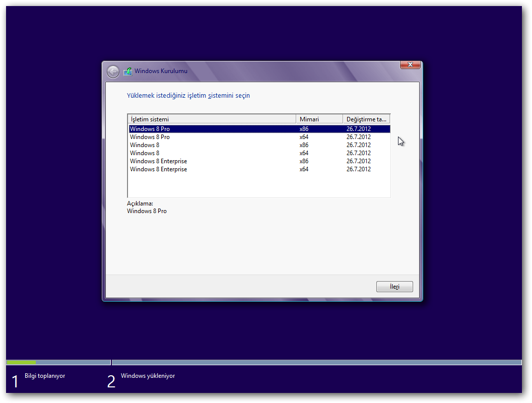Click the heading Yüklemek istediğiniz işletim sistemini seçin

click(188, 95)
